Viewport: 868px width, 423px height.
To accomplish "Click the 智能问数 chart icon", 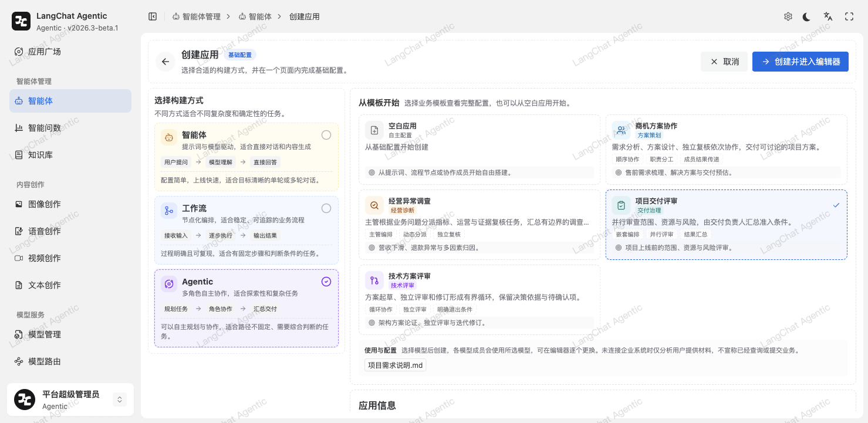I will click(19, 128).
